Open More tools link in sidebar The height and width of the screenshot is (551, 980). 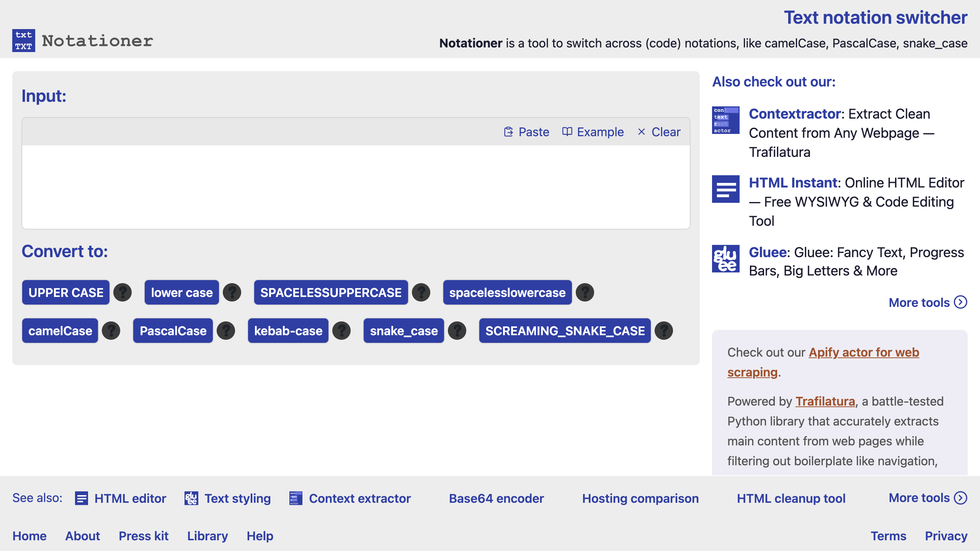click(927, 303)
